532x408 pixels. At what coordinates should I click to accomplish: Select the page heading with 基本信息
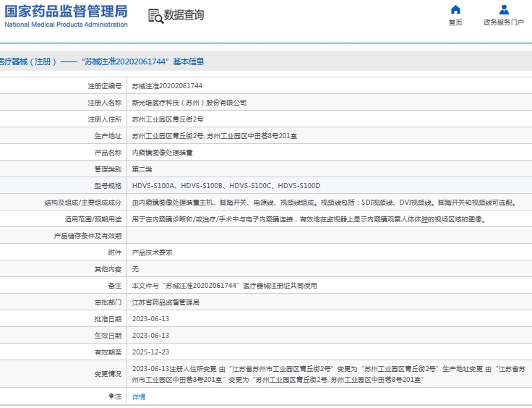tap(102, 61)
